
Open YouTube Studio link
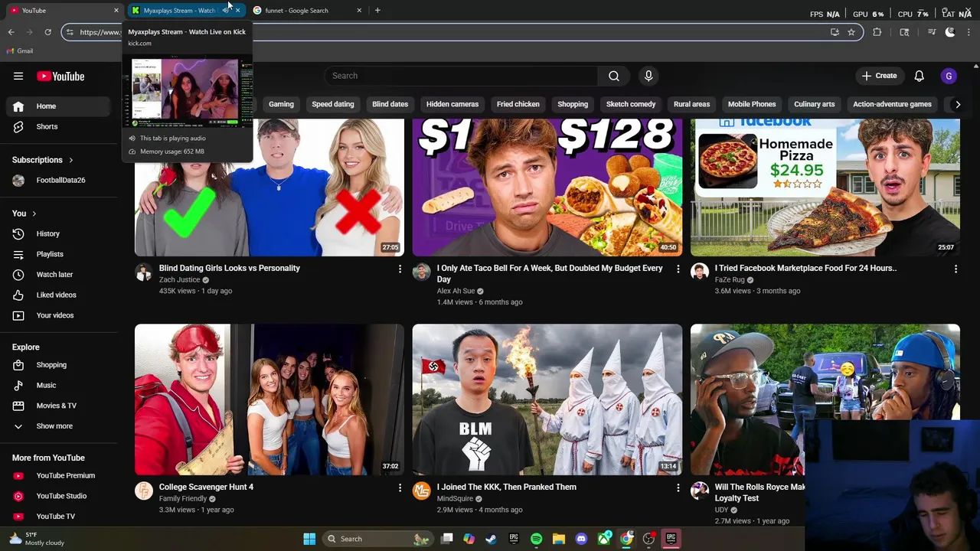coord(61,496)
